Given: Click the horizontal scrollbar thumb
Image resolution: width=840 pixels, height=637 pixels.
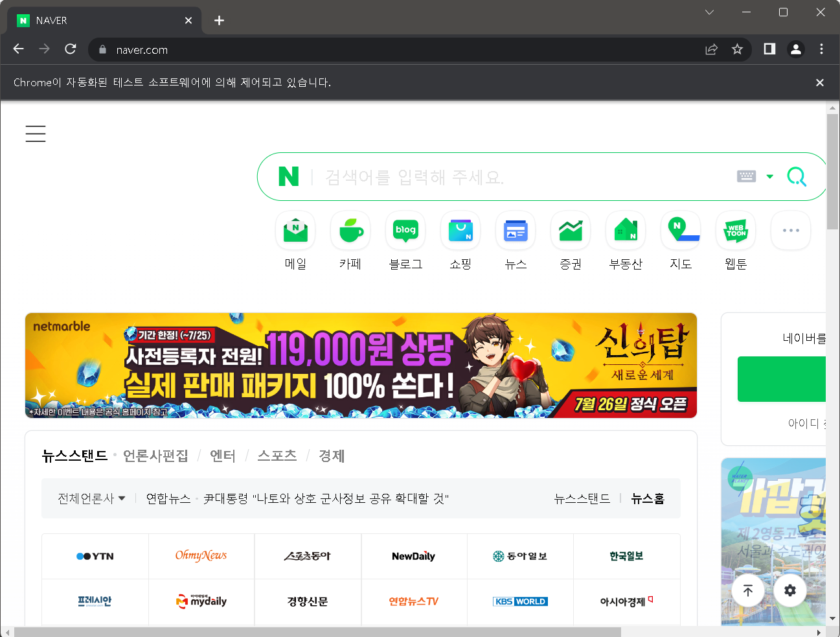Looking at the screenshot, I should coord(317,632).
